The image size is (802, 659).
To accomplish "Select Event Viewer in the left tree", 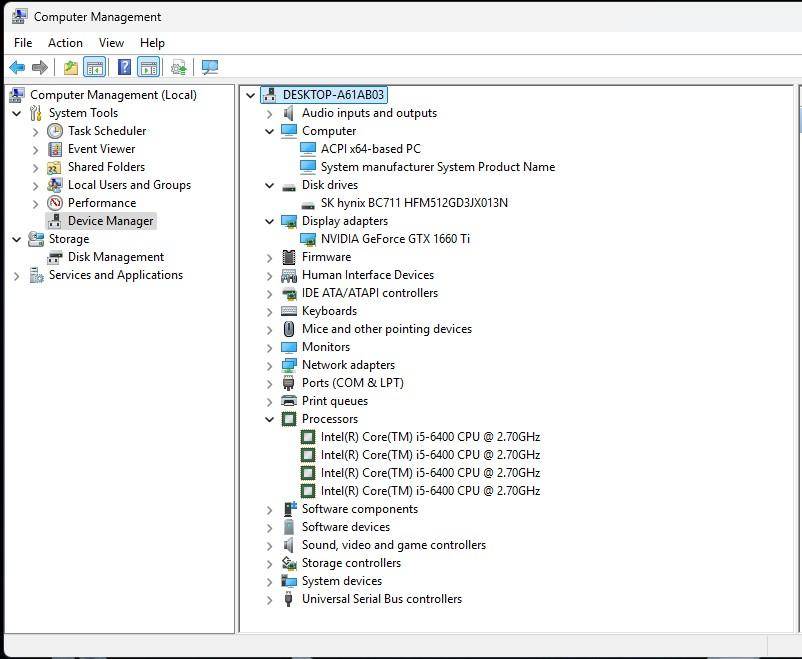I will click(x=101, y=149).
